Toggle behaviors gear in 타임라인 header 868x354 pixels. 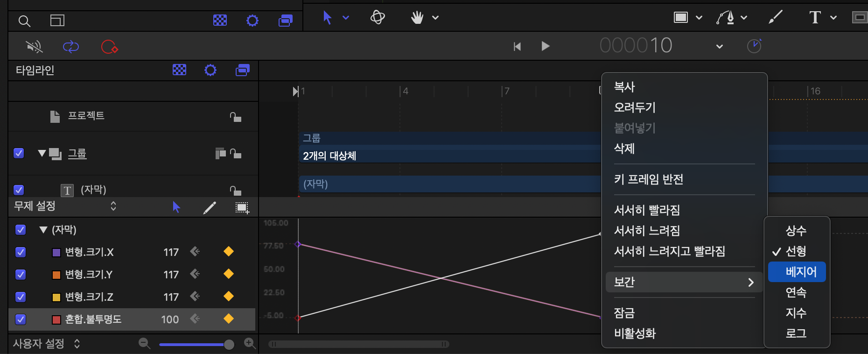click(x=210, y=70)
